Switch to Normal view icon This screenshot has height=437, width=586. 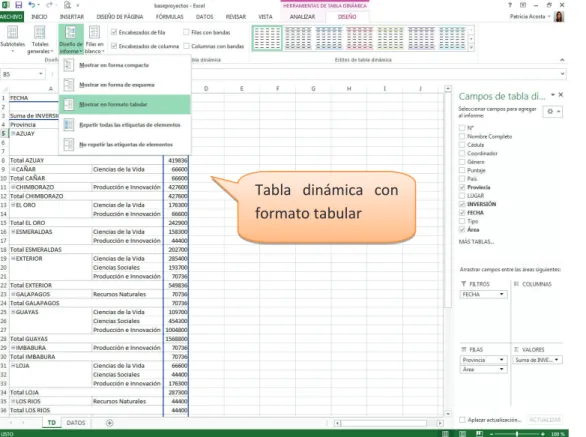click(x=445, y=434)
